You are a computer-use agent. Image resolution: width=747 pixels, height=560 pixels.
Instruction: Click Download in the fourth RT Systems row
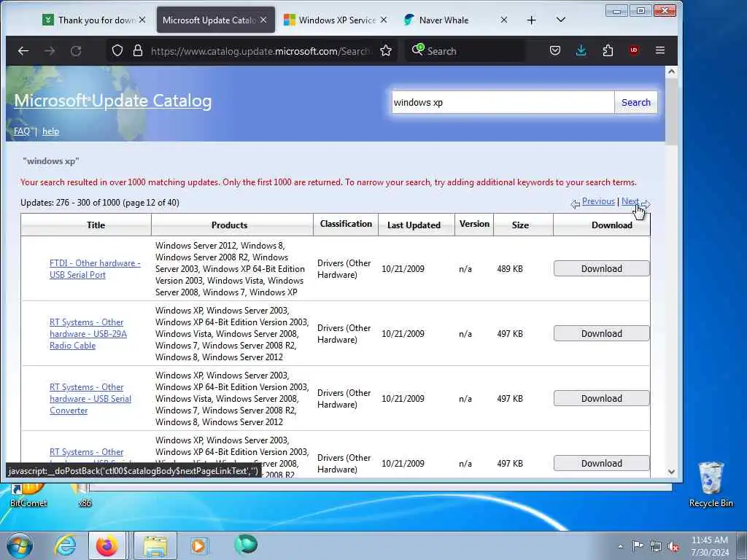pyautogui.click(x=602, y=463)
